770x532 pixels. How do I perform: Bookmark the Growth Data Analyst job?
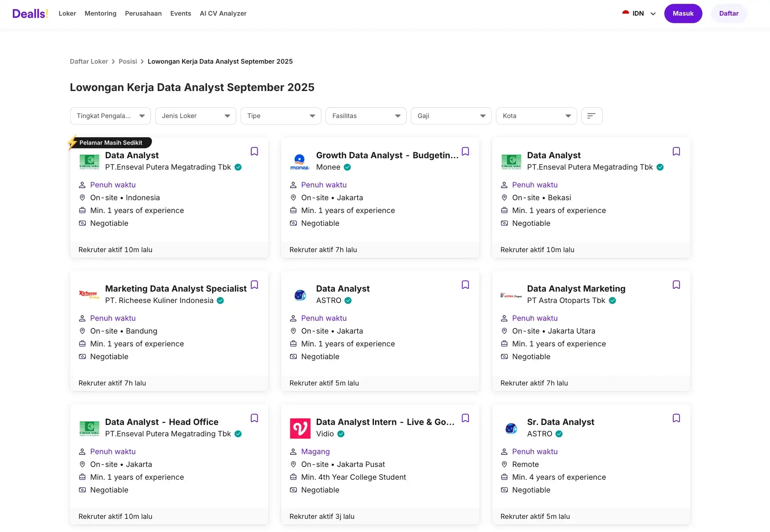465,151
